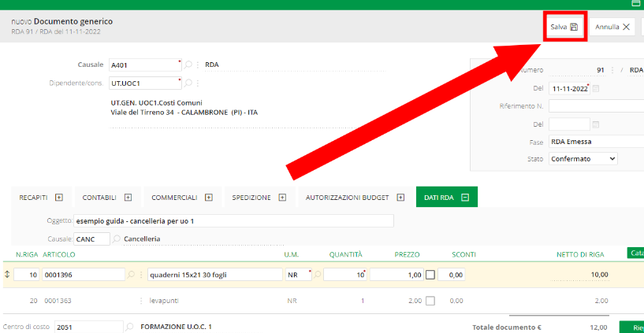Collapse the DATI RDA tab
The height and width of the screenshot is (333, 644).
pyautogui.click(x=465, y=198)
